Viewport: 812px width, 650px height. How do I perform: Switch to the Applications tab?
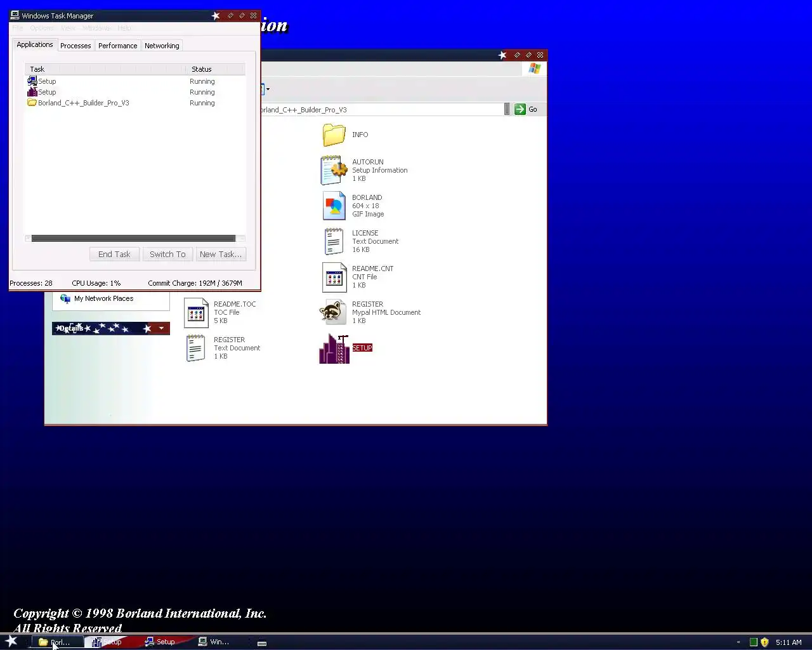coord(35,44)
